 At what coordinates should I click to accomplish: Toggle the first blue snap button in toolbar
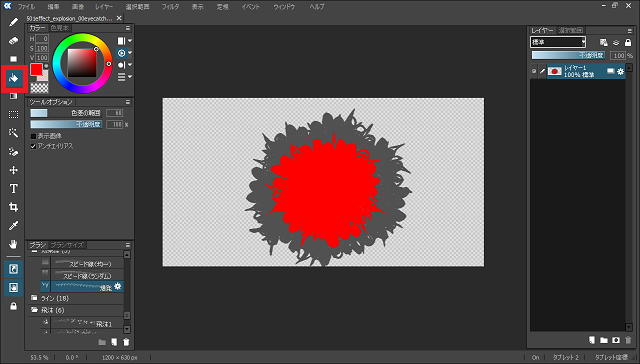(x=13, y=269)
